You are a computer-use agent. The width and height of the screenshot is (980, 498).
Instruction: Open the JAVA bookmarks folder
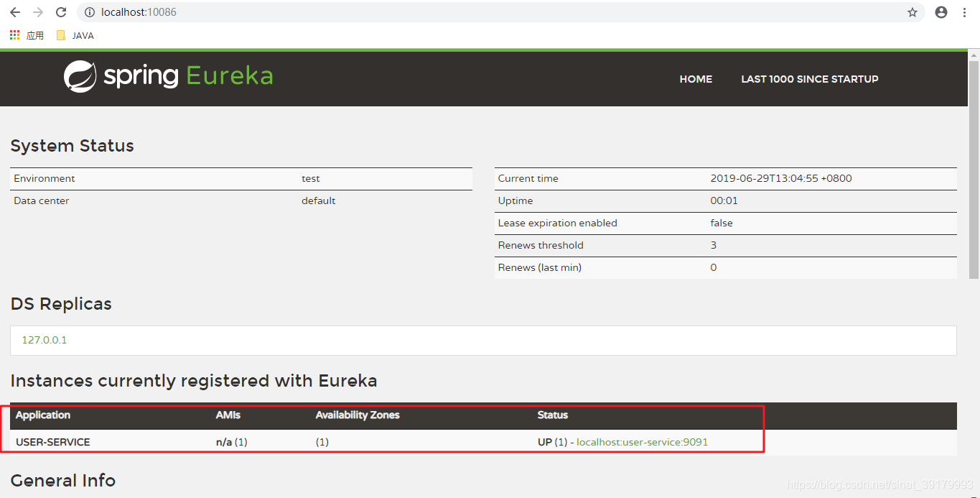click(x=75, y=35)
